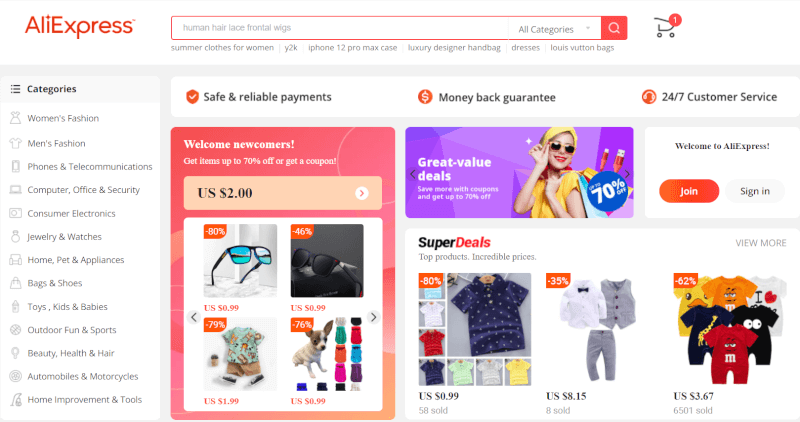Click the Jewelry & Watches ring icon
Screen dimensions: 800x422
coord(15,236)
